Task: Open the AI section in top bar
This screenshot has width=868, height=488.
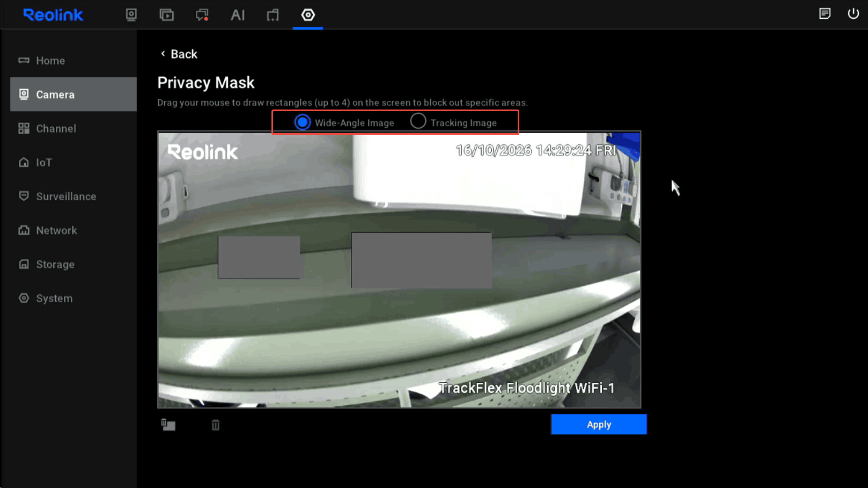Action: coord(238,14)
